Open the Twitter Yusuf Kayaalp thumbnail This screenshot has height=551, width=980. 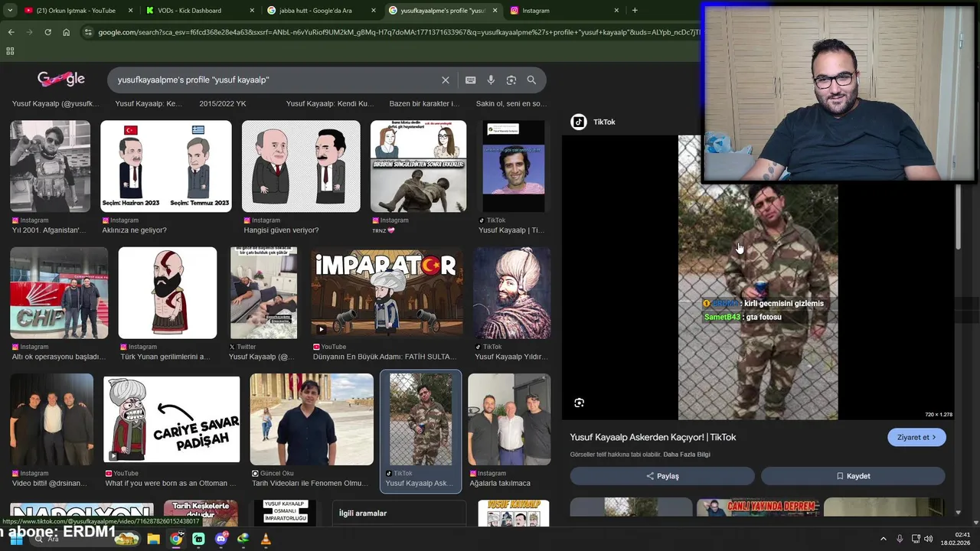[264, 293]
